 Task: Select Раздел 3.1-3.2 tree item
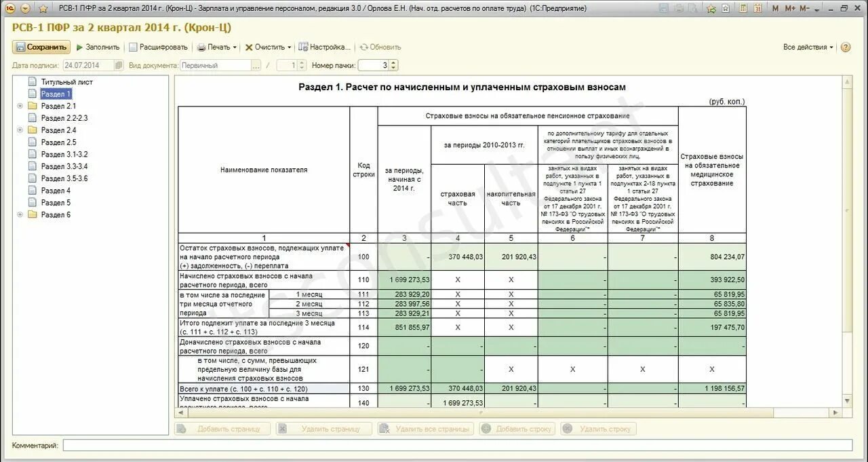(64, 154)
